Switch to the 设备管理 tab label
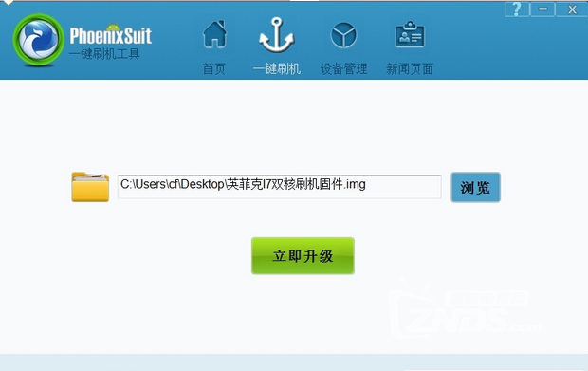Screen dimensions: 588x371 pos(343,68)
